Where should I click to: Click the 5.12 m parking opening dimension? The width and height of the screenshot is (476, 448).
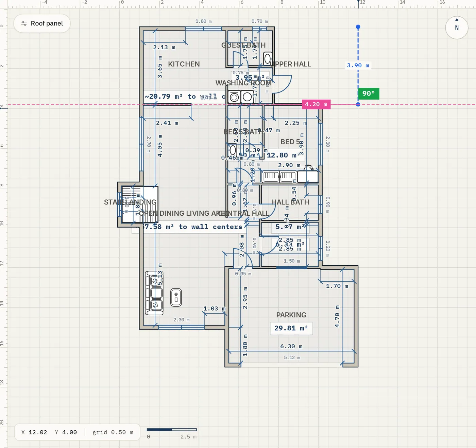(x=292, y=358)
